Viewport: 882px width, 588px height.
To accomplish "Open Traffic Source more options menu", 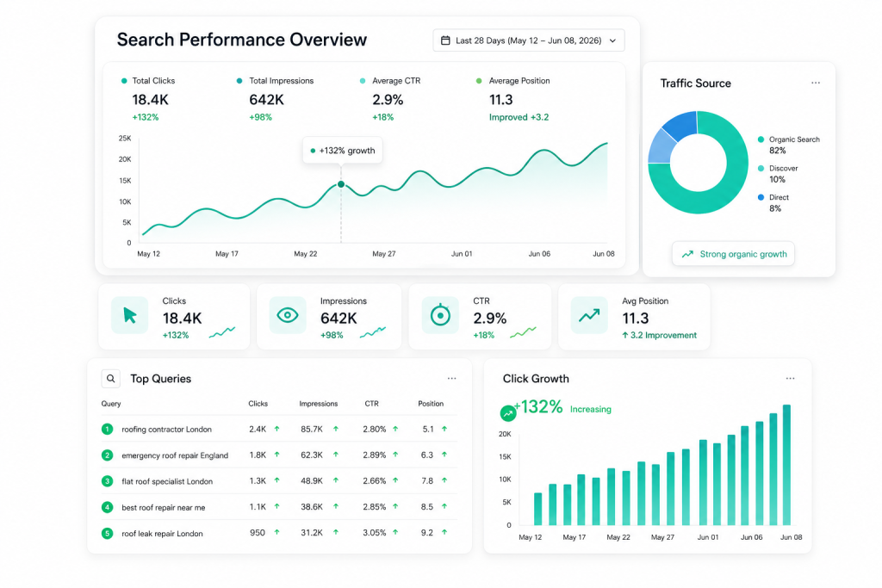I will [815, 84].
